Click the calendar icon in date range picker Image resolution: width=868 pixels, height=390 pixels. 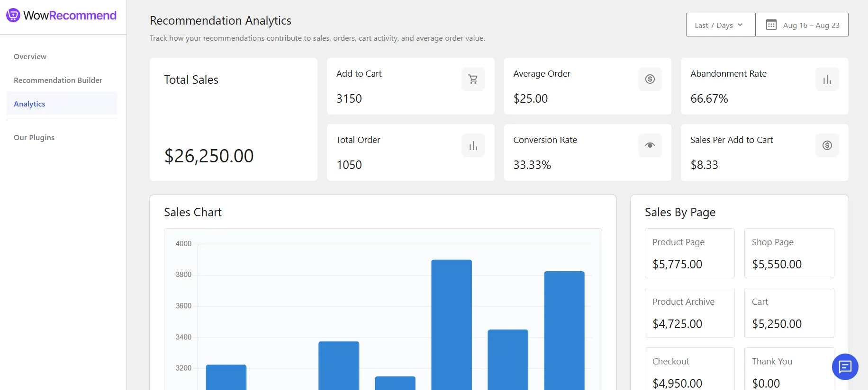(x=771, y=25)
